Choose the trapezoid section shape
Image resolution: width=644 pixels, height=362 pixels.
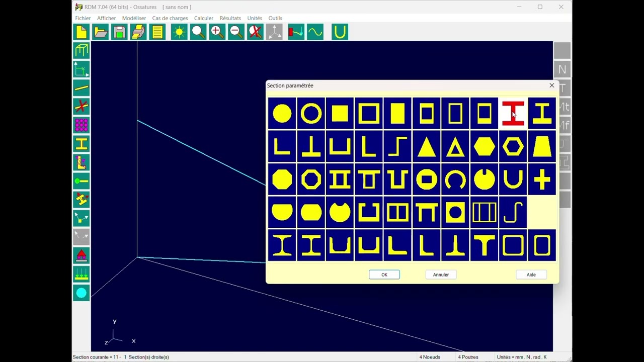click(x=542, y=147)
